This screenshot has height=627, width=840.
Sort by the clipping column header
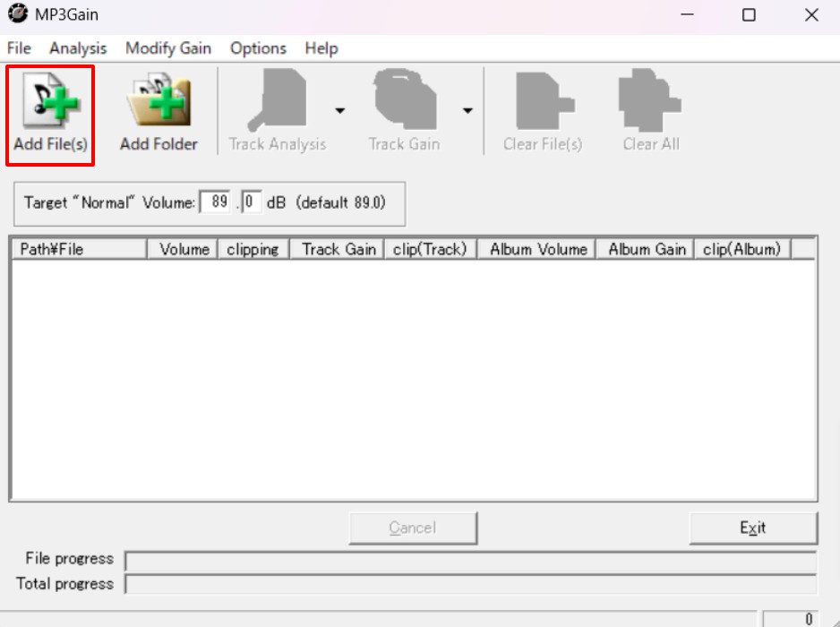point(253,249)
